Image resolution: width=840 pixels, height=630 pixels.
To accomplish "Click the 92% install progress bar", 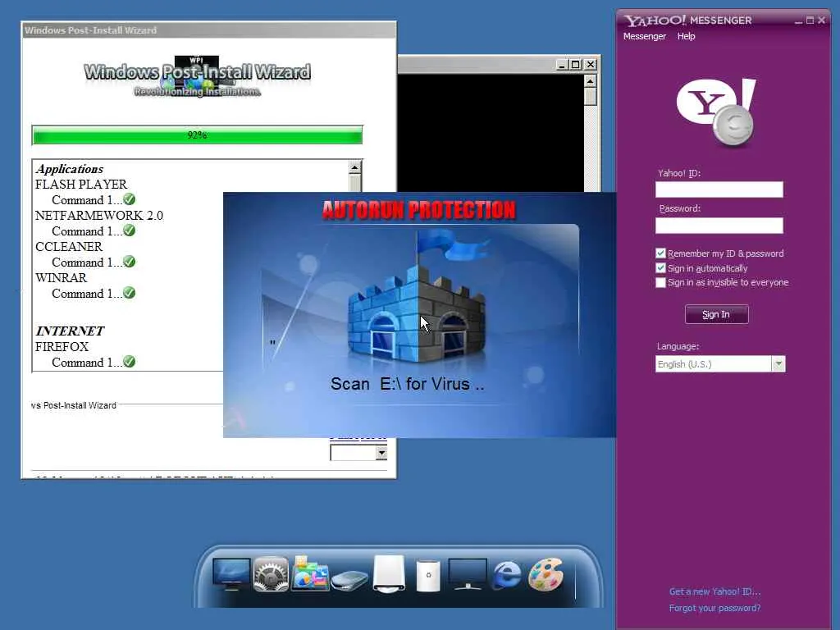I will [x=197, y=135].
